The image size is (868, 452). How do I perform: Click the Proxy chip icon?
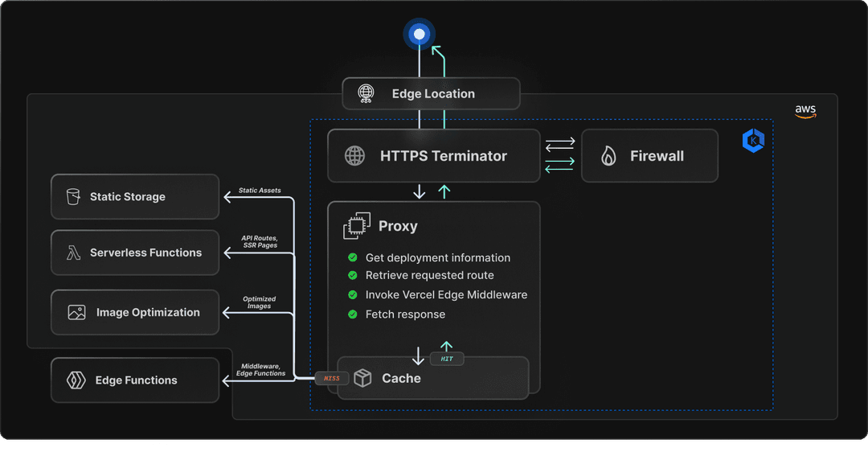[x=357, y=225]
